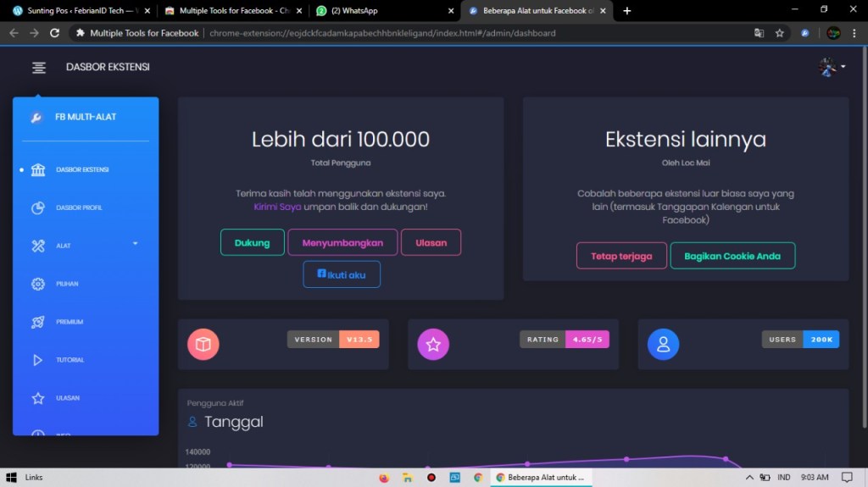Select the Pilihan gear icon
The width and height of the screenshot is (868, 487).
pos(38,284)
